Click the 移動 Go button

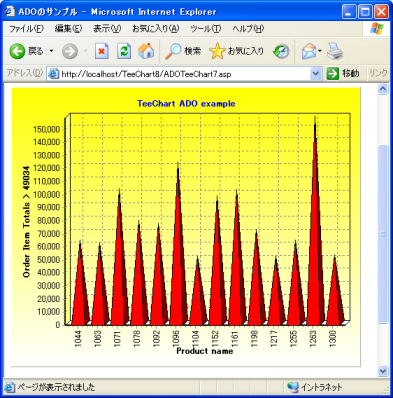click(343, 73)
